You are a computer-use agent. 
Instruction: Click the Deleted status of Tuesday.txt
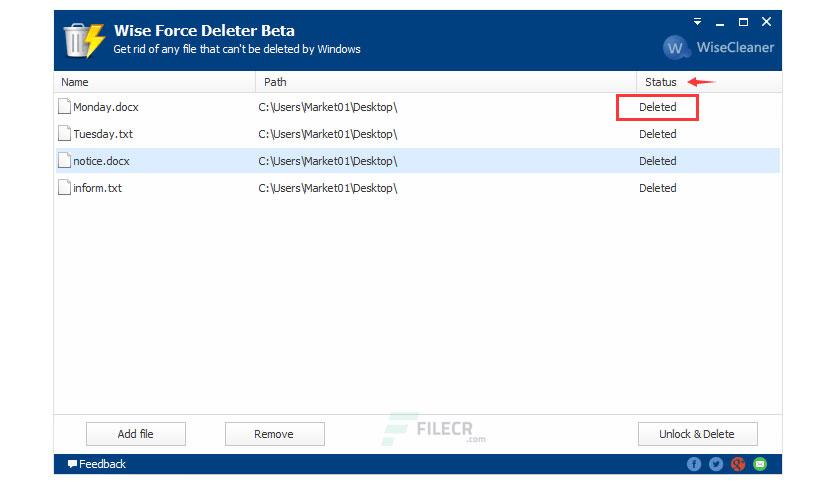657,134
